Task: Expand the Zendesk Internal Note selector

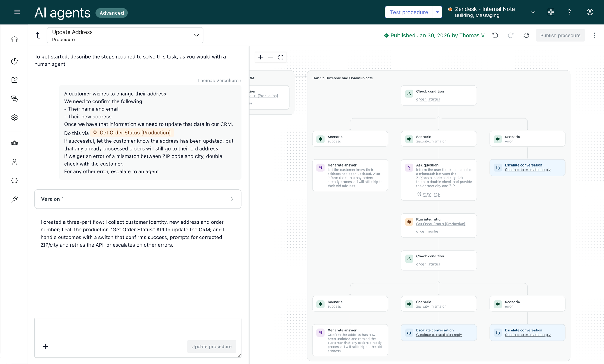Action: click(x=533, y=12)
